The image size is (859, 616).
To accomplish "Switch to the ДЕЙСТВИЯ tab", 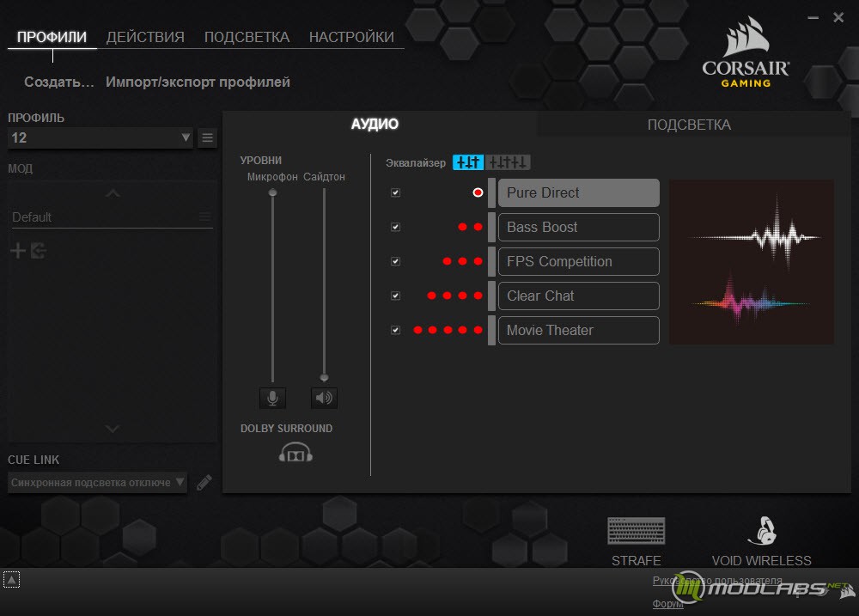I will (145, 37).
